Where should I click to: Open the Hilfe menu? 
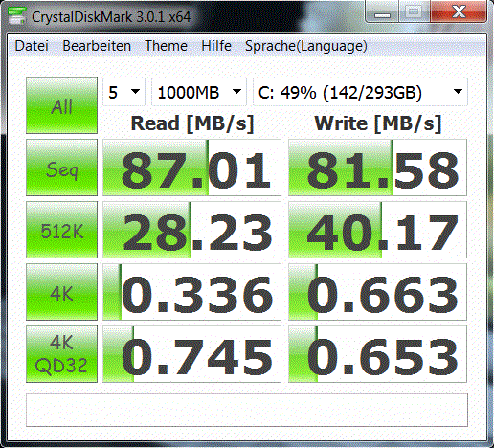coord(216,46)
